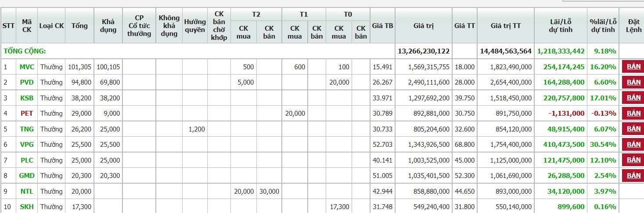Image resolution: width=644 pixels, height=213 pixels.
Task: Select total percentage 9.18%
Action: coord(605,51)
